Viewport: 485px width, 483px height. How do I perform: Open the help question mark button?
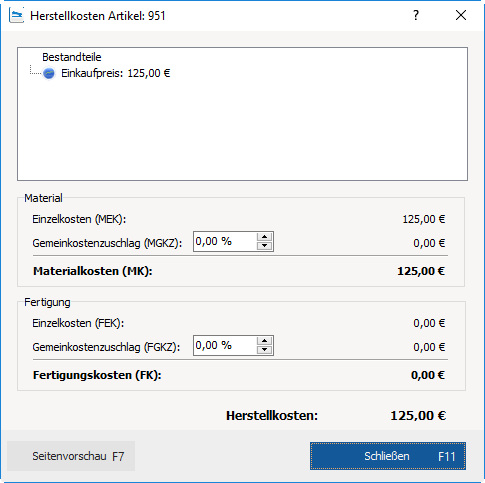(416, 15)
